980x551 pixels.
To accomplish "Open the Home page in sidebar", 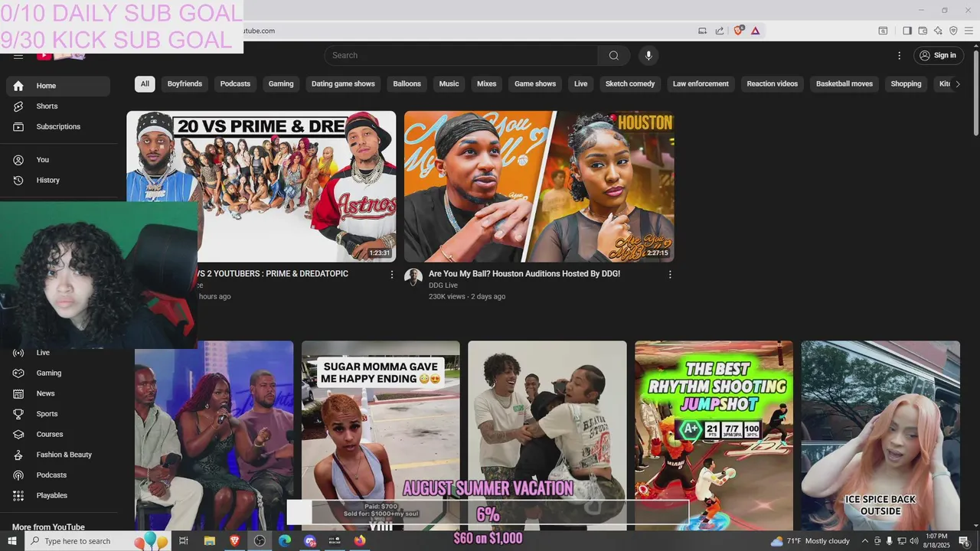I will (x=58, y=86).
